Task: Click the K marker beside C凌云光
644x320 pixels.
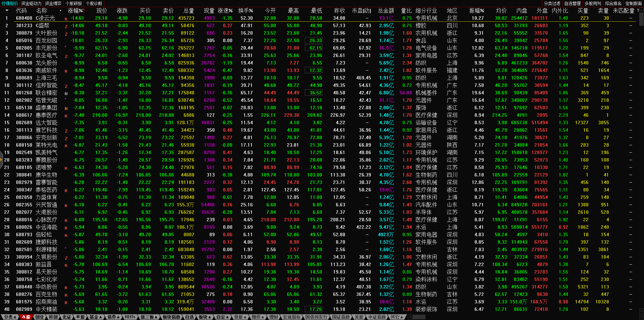Action: click(66, 19)
